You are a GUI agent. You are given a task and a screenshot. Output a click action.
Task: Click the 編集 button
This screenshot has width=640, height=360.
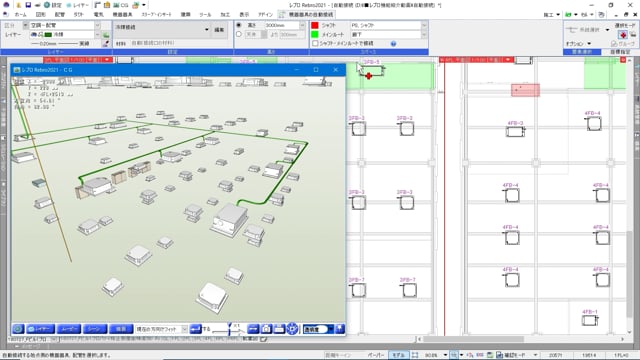point(219,30)
